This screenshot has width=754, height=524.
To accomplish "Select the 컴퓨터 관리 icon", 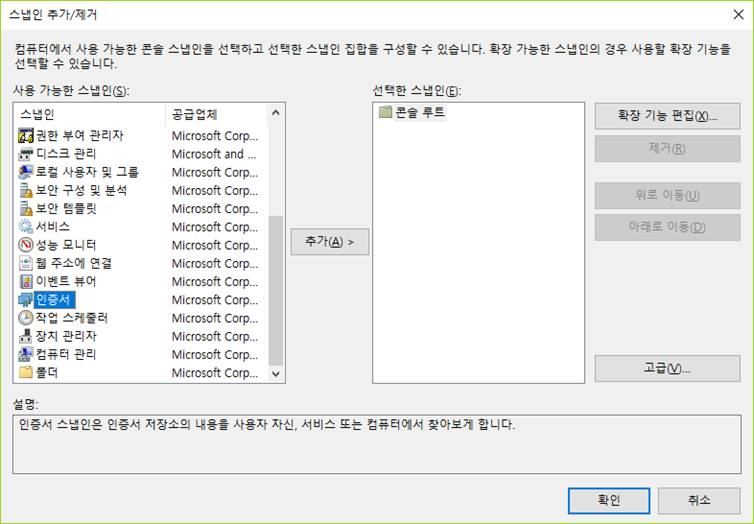I will coord(25,354).
